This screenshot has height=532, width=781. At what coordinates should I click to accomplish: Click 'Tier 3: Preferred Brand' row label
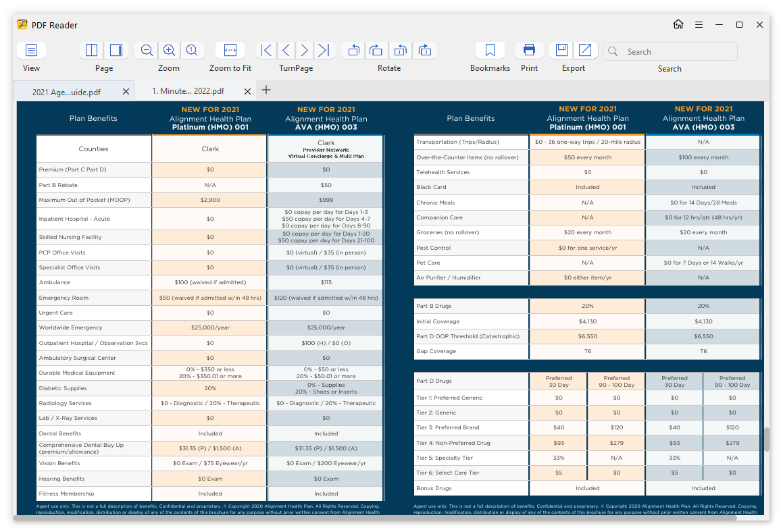tap(447, 427)
